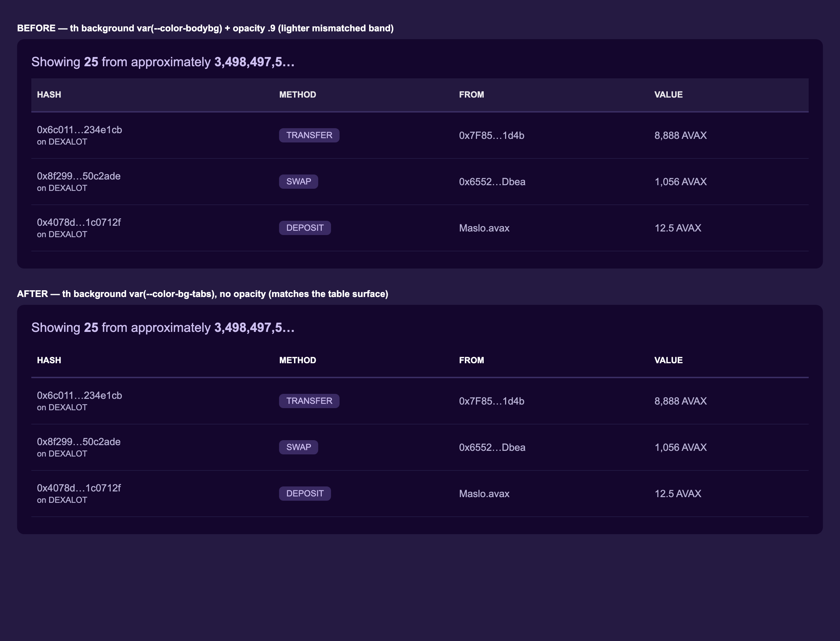840x641 pixels.
Task: Select 12.5 AVAX value in BEFORE table
Action: click(678, 228)
